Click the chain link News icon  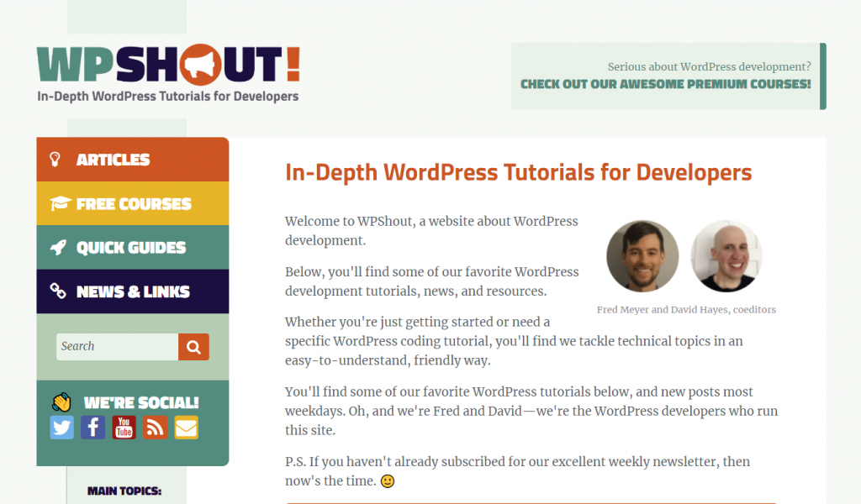click(58, 291)
